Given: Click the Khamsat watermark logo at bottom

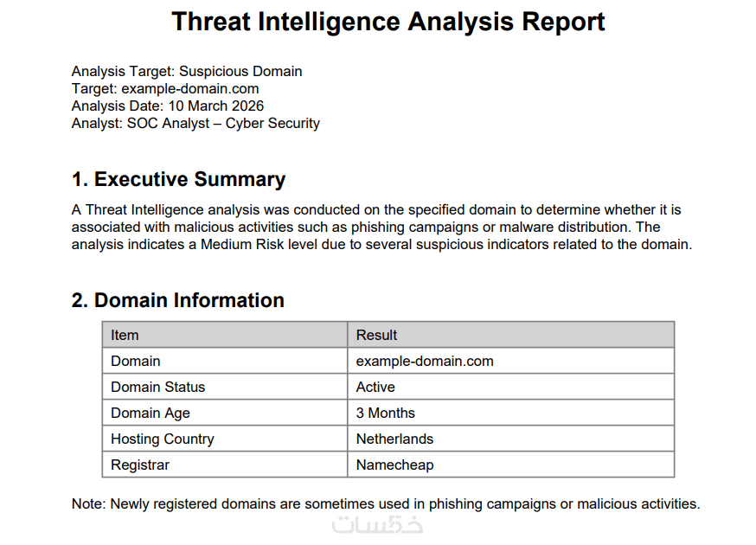Looking at the screenshot, I should [x=378, y=524].
